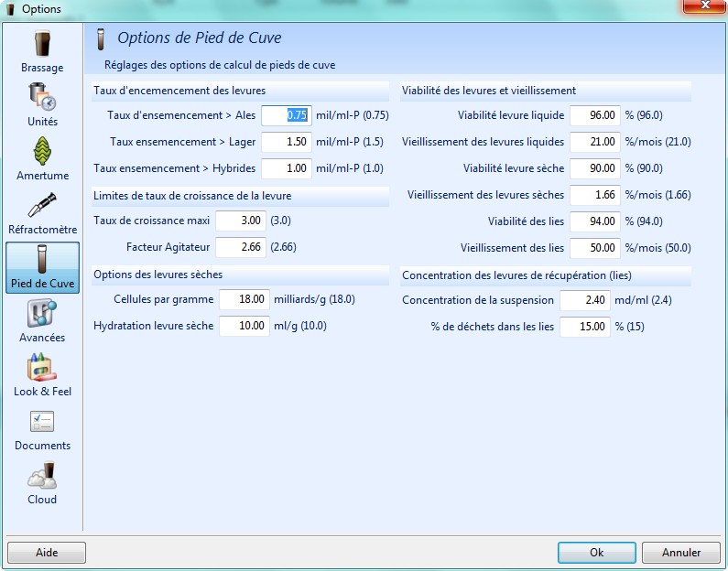
Task: Click the Ok button
Action: pyautogui.click(x=596, y=553)
